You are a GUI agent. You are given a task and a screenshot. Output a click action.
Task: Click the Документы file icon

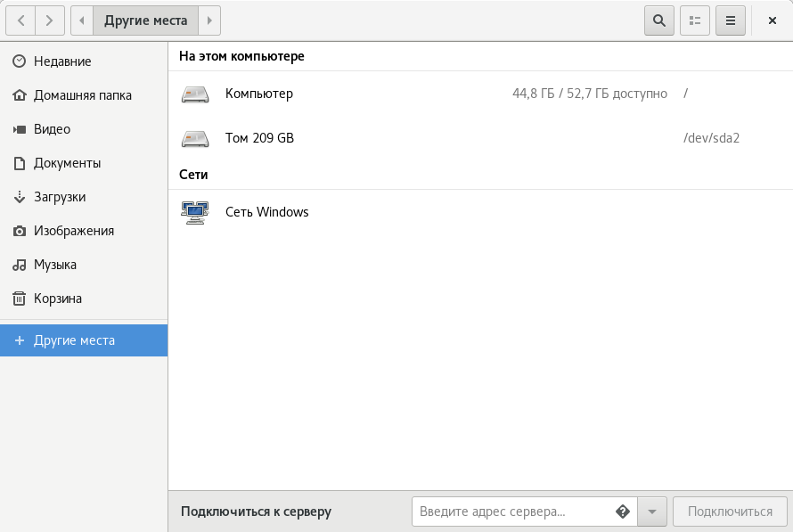coord(20,163)
